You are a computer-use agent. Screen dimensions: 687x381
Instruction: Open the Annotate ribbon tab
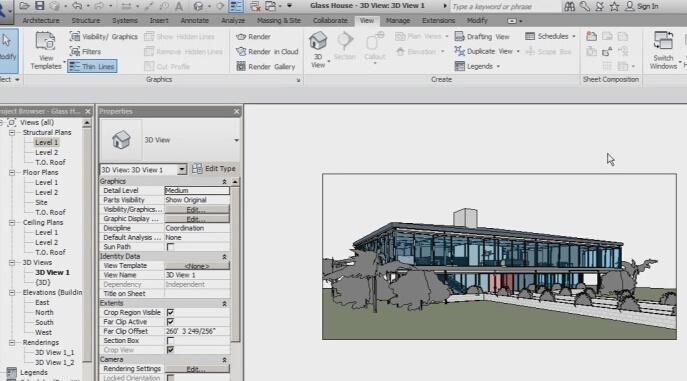195,21
